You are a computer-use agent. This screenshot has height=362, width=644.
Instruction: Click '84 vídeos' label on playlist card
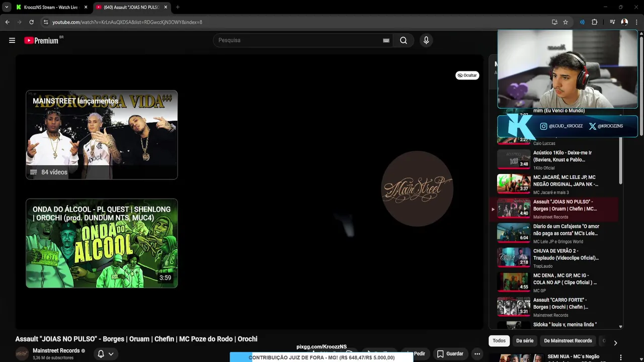(x=54, y=172)
